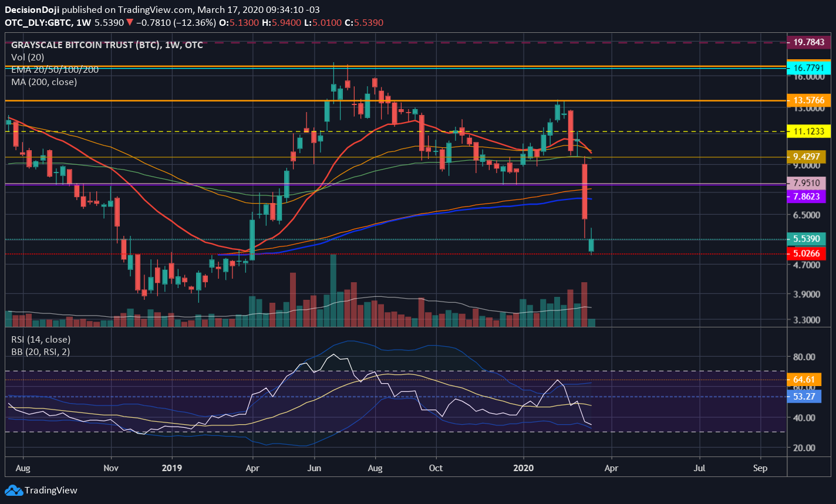Click the RSI (14, close) indicator label
The image size is (836, 504).
[41, 339]
